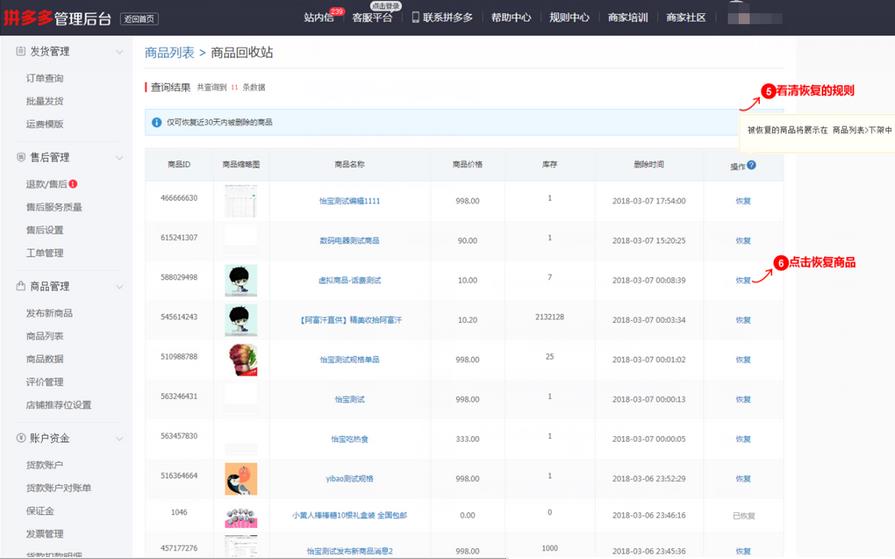This screenshot has width=895, height=559.
Task: Collapse the 售后管理 section chevron
Action: coord(119,158)
